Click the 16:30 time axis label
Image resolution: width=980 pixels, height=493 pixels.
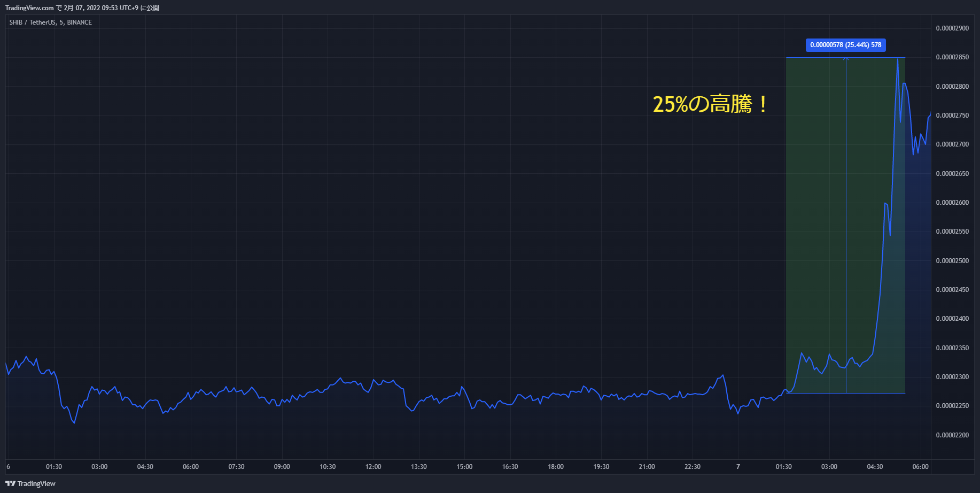[510, 467]
